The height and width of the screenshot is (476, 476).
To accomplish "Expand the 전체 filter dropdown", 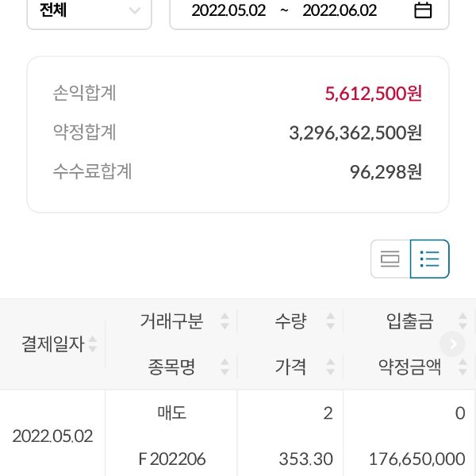I will point(89,11).
